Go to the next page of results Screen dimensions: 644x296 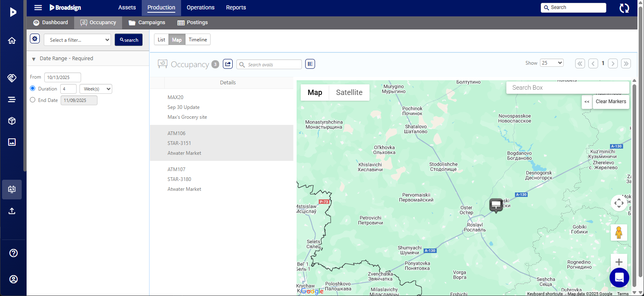613,63
